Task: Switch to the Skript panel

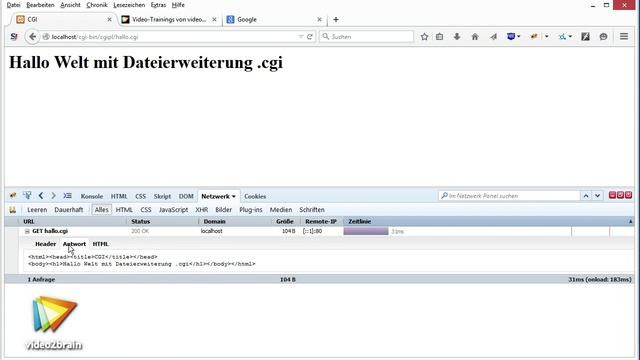Action: point(162,196)
